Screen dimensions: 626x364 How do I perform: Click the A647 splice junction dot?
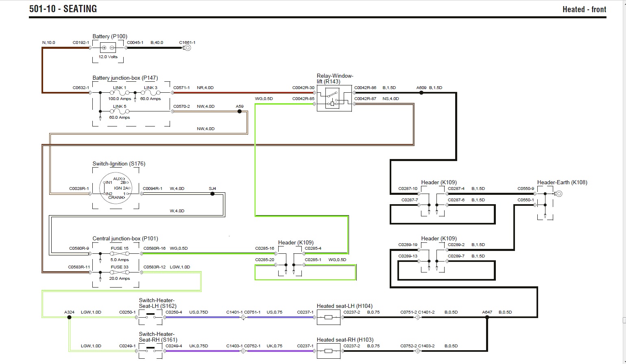point(486,317)
